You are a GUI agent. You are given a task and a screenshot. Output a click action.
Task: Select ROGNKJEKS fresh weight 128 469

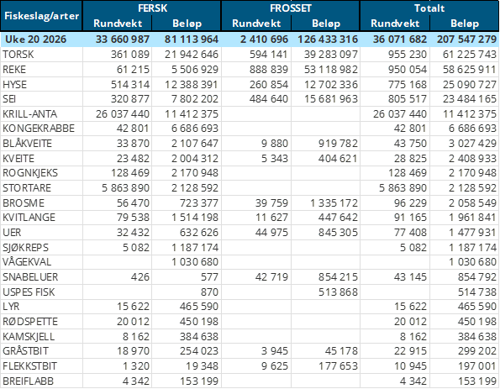130,173
